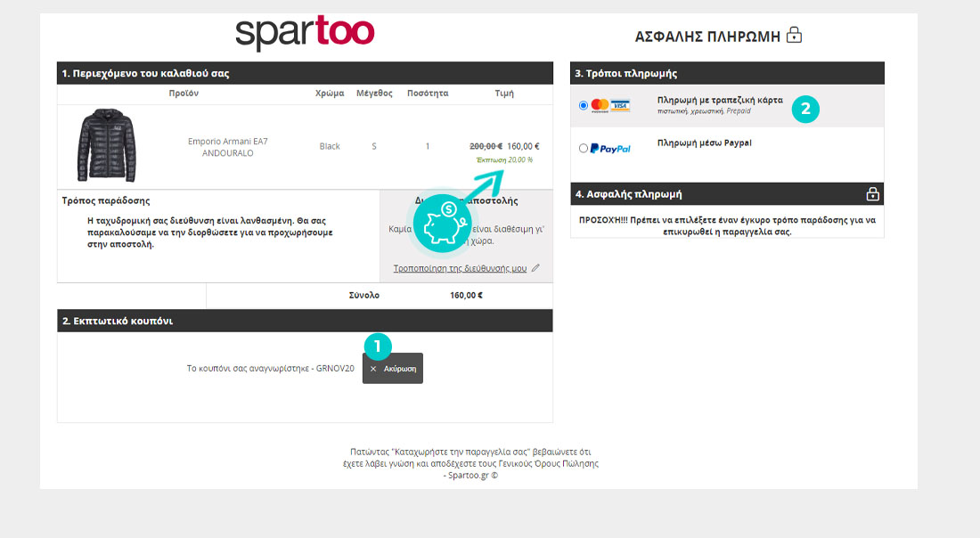Viewport: 980px width, 538px height.
Task: Select bank card payment radio button
Action: 584,106
